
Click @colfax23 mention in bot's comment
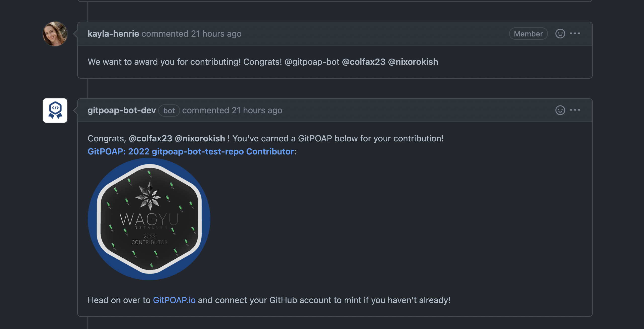(x=151, y=138)
